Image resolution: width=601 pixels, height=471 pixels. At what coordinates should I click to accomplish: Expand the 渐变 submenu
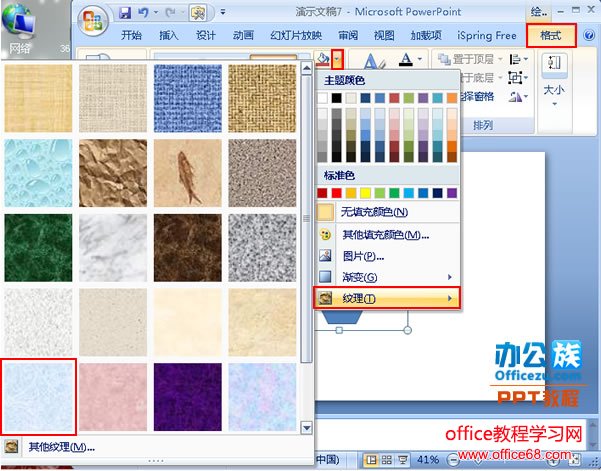tap(388, 277)
